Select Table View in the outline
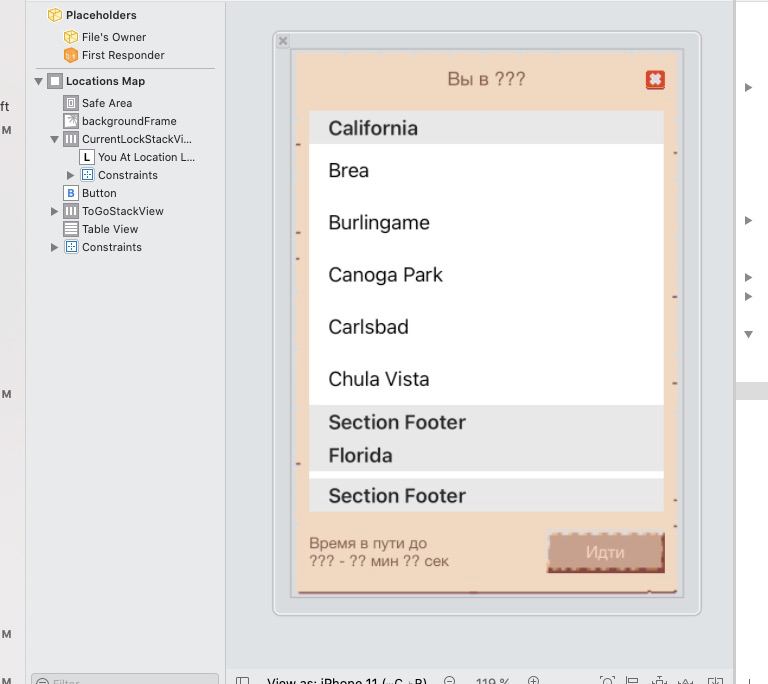The height and width of the screenshot is (684, 768). pyautogui.click(x=110, y=229)
